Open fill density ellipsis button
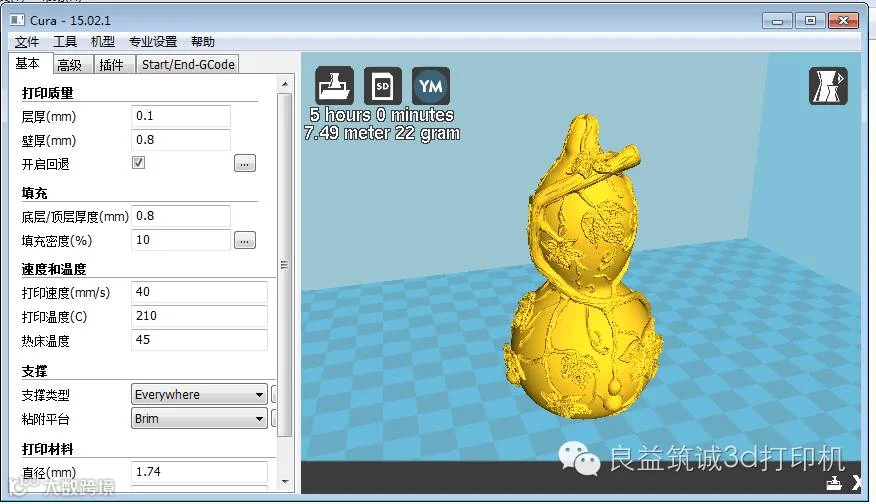This screenshot has width=876, height=504. tap(245, 241)
